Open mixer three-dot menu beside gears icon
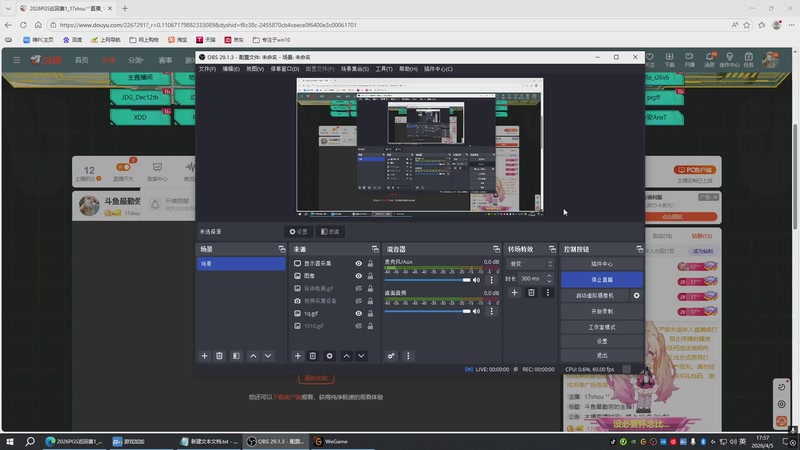Viewport: 800px width, 450px height. tap(408, 356)
